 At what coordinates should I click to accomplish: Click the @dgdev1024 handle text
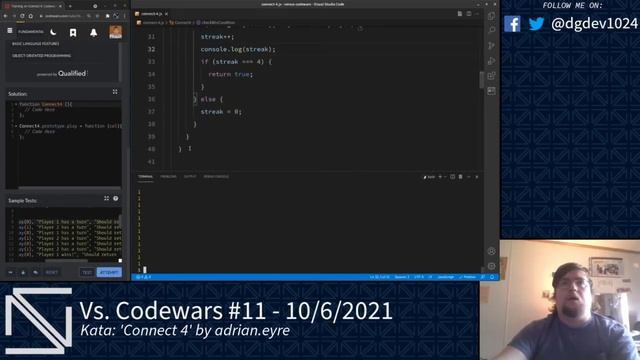click(x=594, y=24)
